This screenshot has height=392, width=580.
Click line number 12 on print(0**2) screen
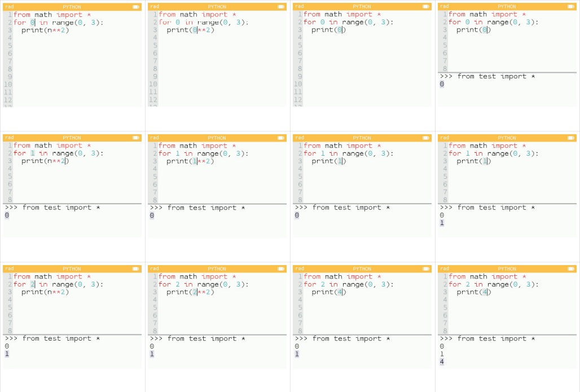[x=153, y=99]
